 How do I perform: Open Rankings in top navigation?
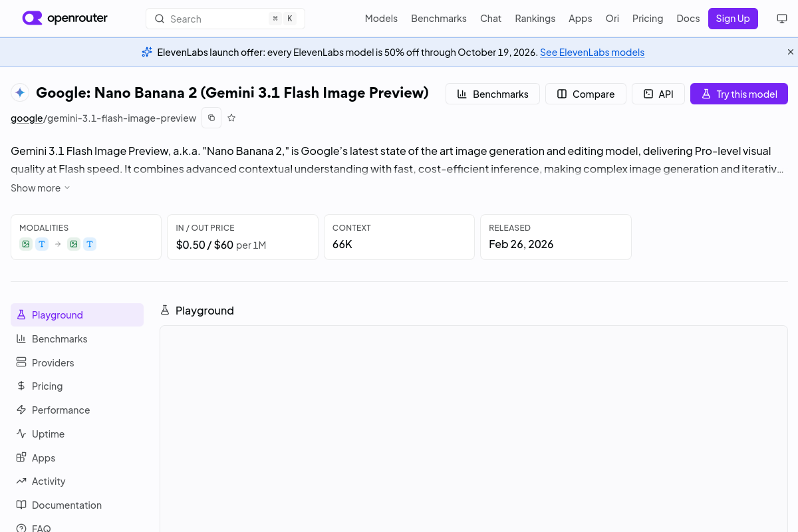[x=535, y=19]
